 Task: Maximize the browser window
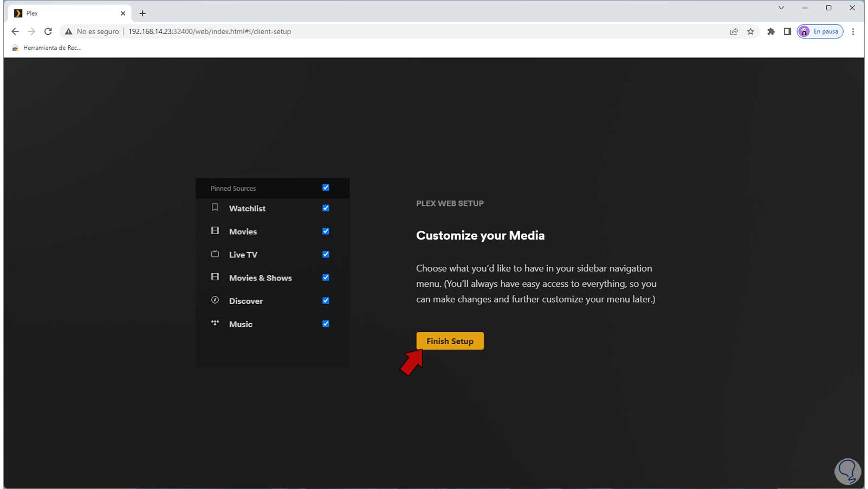(828, 8)
